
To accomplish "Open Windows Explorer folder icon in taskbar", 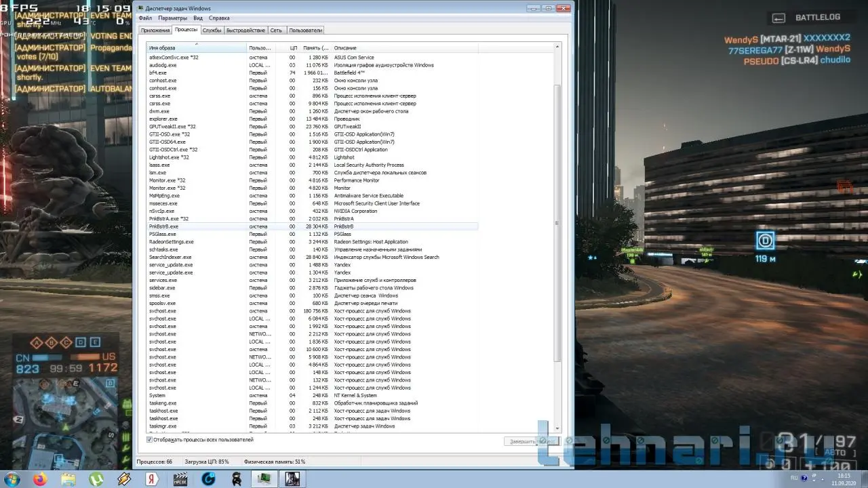I will point(68,479).
